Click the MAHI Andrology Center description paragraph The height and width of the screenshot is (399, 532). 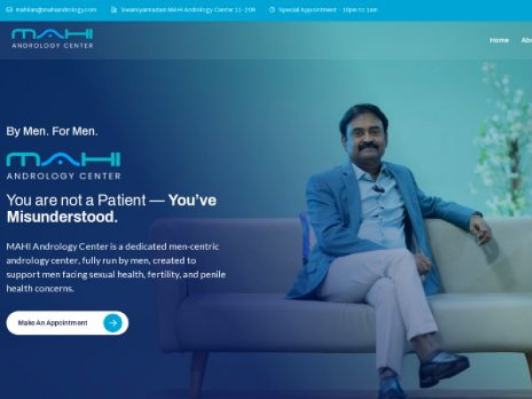pos(116,268)
